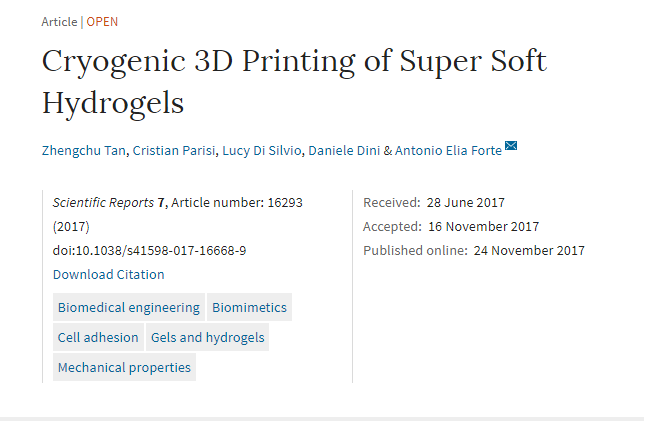
Task: Click the OPEN access label
Action: [102, 22]
